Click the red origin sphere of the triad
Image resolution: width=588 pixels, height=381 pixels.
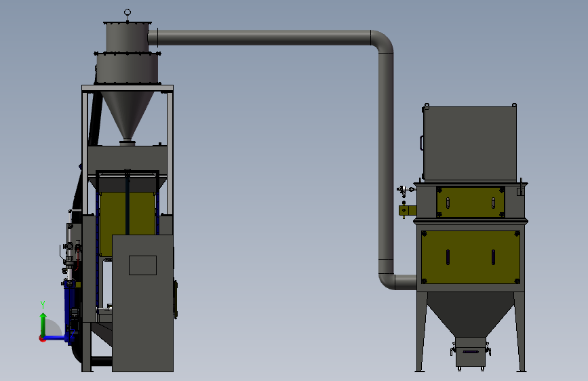pos(42,338)
